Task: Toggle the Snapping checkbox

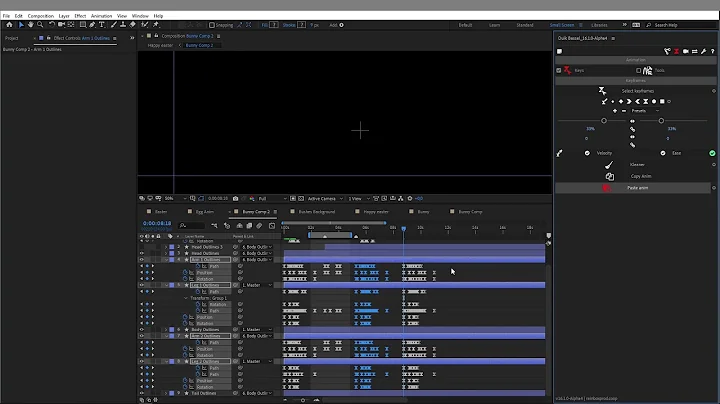Action: click(212, 25)
